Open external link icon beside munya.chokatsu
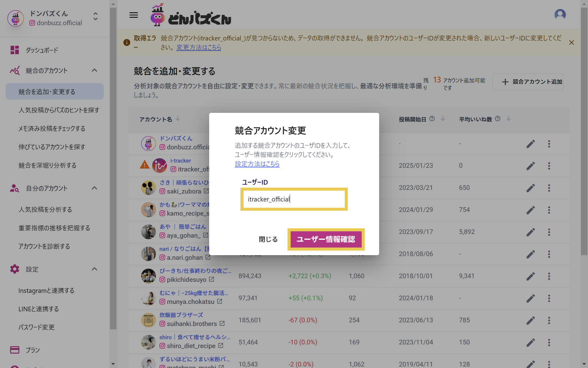This screenshot has width=588, height=368. pyautogui.click(x=220, y=301)
